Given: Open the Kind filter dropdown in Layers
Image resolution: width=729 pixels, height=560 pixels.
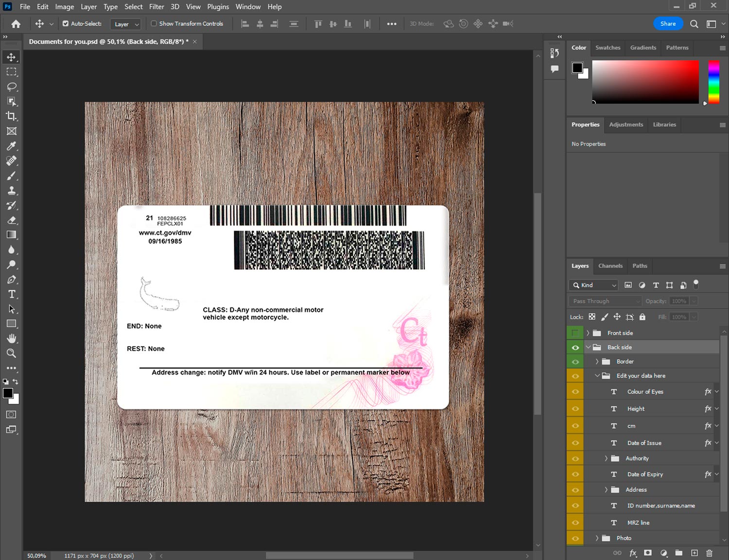Looking at the screenshot, I should (x=594, y=285).
